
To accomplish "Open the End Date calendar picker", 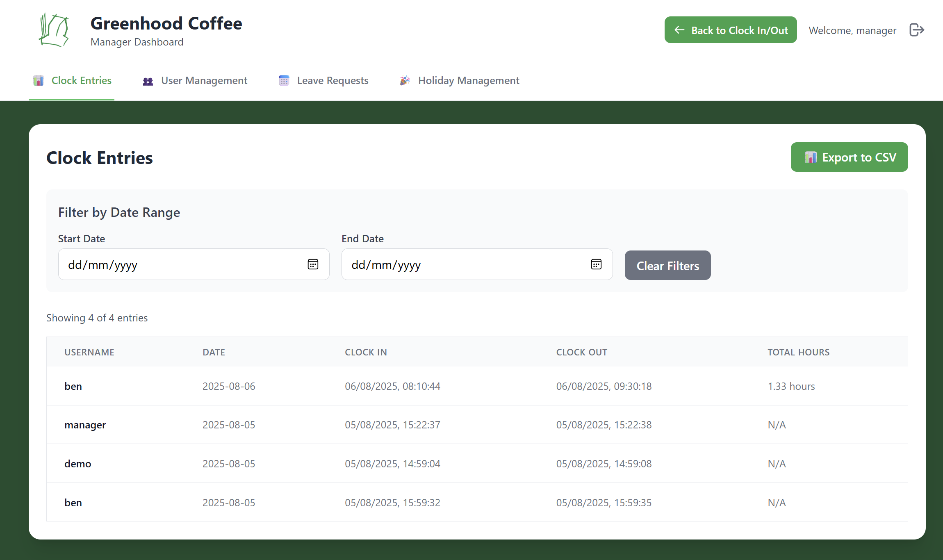I will [596, 264].
